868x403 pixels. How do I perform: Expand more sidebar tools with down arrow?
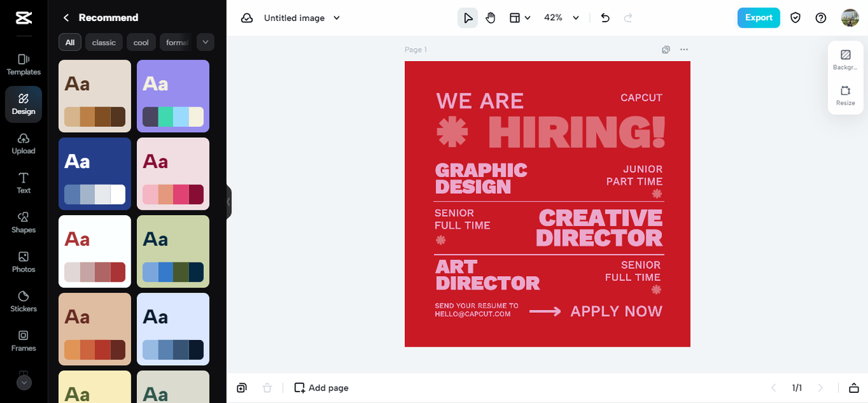24,383
